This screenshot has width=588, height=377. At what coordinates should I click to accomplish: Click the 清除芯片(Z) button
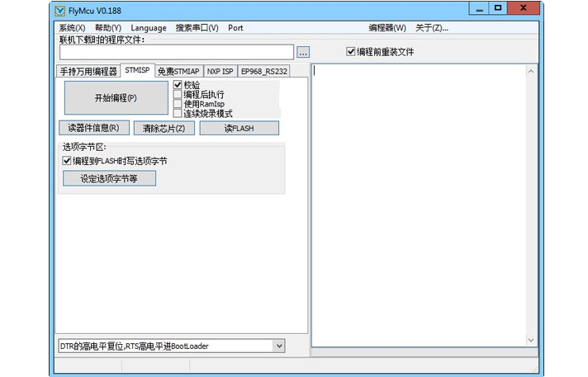coord(164,128)
